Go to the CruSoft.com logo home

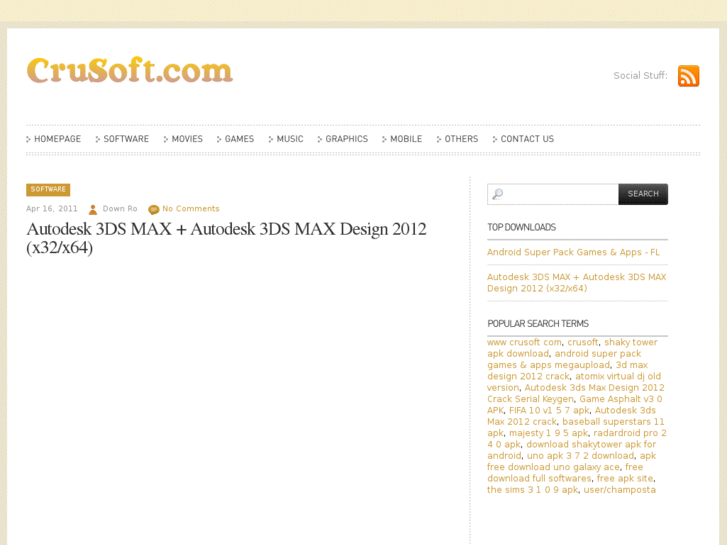pyautogui.click(x=130, y=70)
